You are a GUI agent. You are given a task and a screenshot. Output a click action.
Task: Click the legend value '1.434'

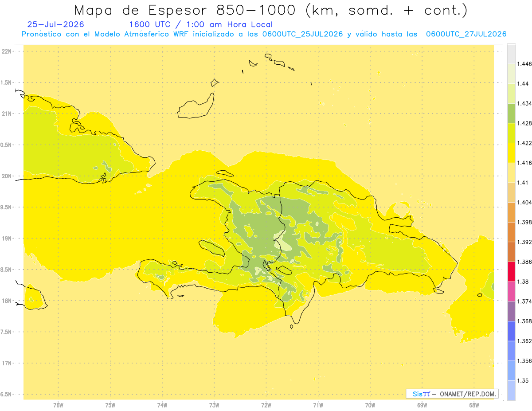click(524, 103)
